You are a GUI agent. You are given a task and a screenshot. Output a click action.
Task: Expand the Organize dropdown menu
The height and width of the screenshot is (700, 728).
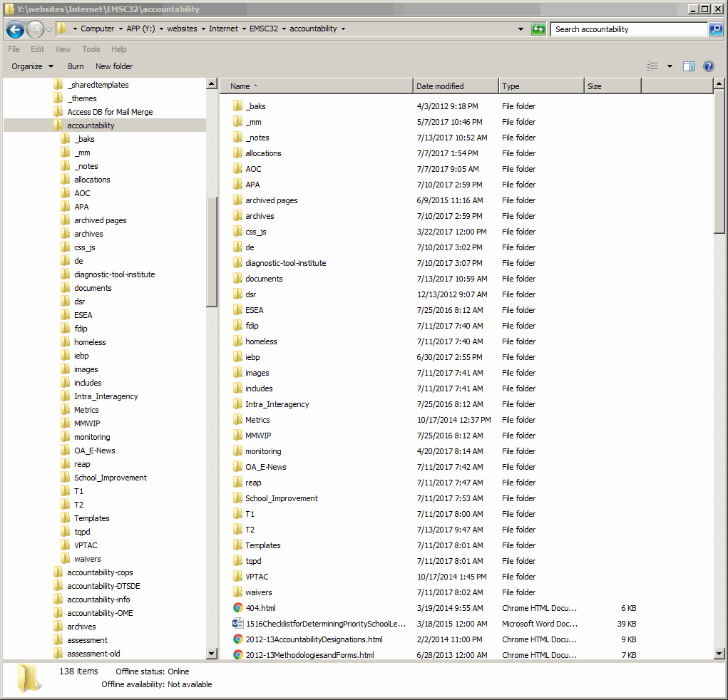coord(32,66)
